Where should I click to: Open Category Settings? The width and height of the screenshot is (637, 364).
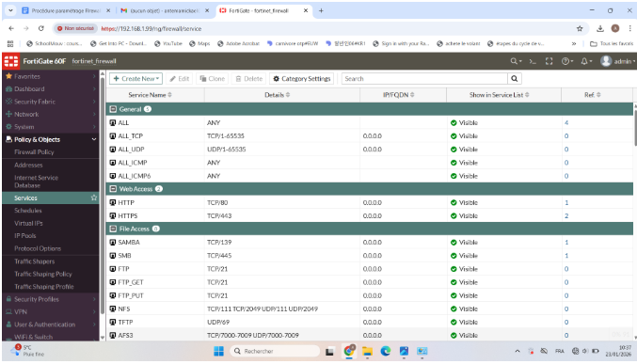click(302, 79)
